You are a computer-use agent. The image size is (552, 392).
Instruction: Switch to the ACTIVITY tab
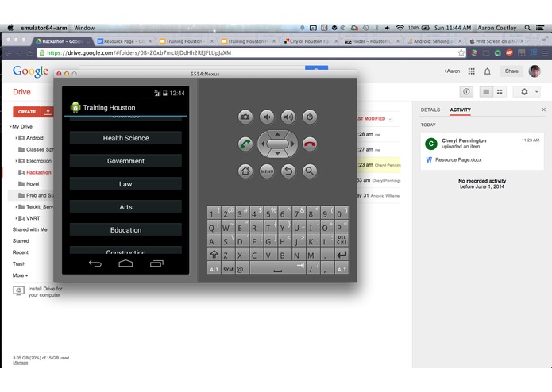(x=460, y=110)
